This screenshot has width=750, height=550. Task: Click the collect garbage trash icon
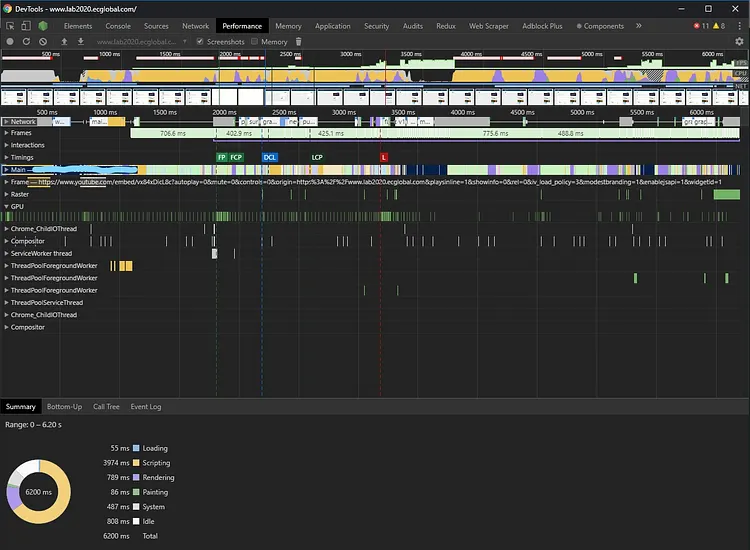[298, 42]
